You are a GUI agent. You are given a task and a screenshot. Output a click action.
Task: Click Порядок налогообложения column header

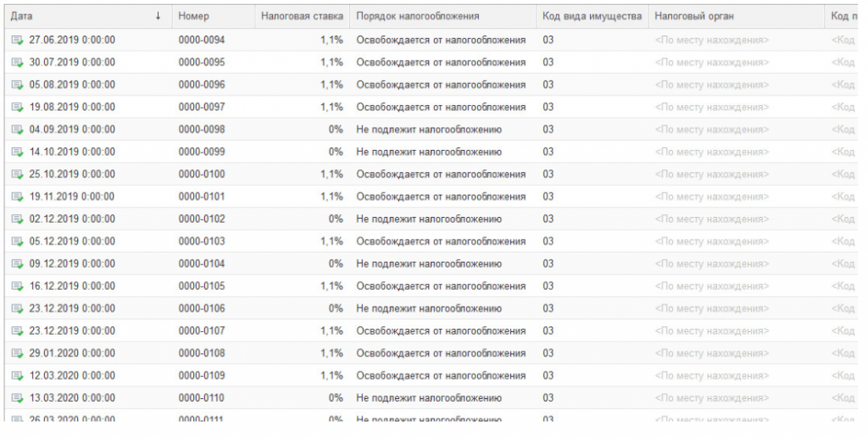[418, 16]
